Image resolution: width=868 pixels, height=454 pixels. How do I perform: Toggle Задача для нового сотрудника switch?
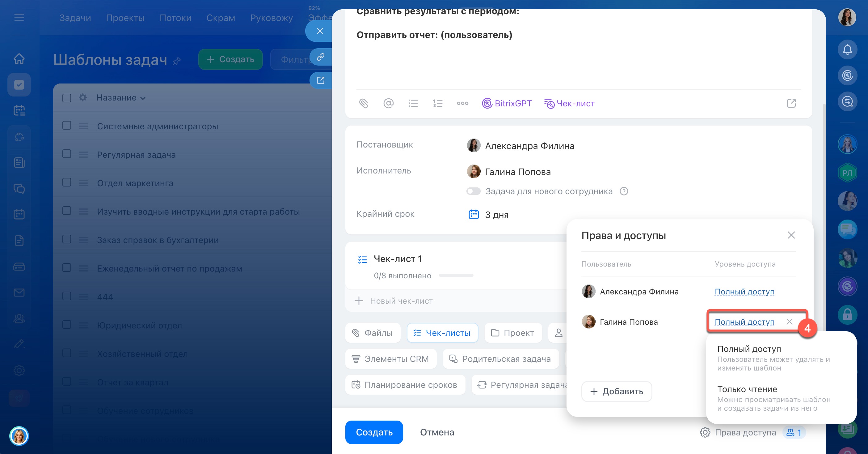point(473,191)
